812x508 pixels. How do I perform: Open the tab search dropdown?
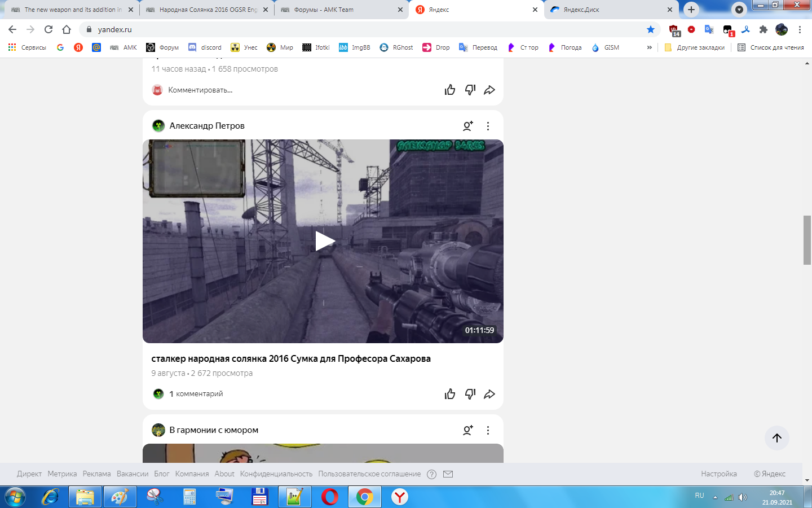click(x=739, y=10)
